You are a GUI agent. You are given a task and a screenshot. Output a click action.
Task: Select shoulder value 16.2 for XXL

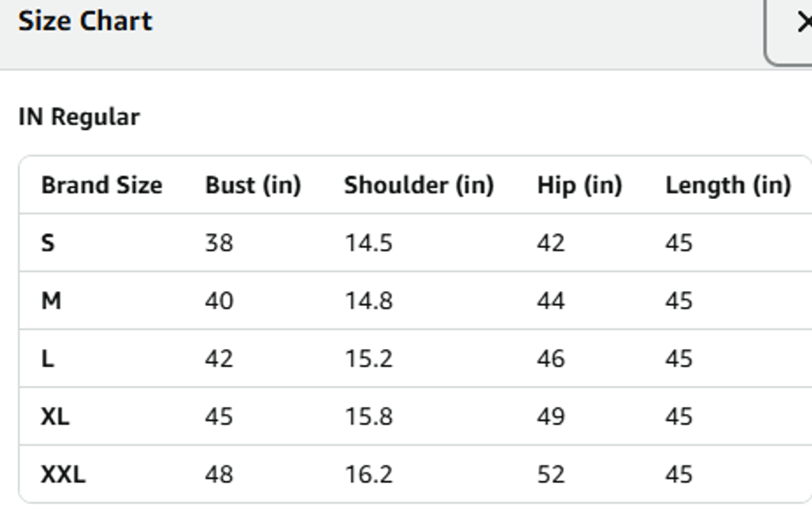click(368, 474)
